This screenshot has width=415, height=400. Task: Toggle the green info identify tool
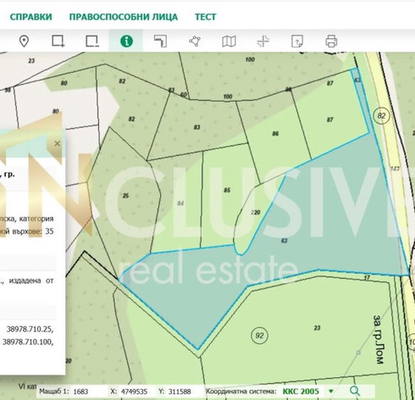(126, 41)
